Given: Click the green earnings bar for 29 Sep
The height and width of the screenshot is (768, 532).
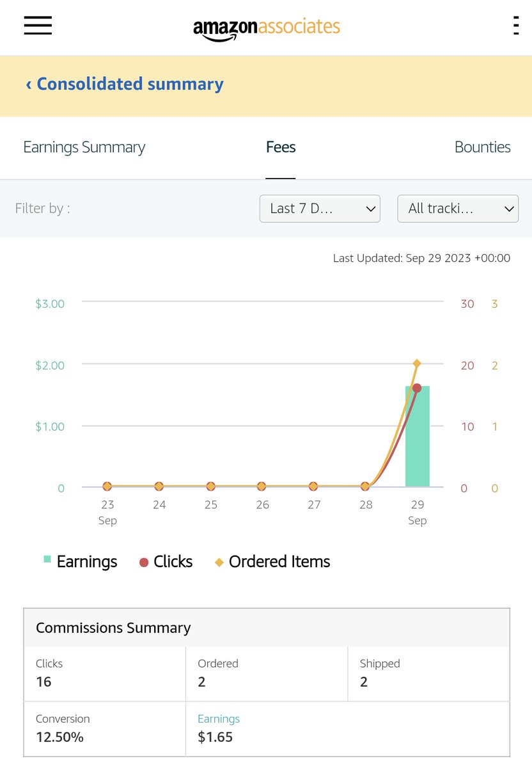Looking at the screenshot, I should [418, 436].
